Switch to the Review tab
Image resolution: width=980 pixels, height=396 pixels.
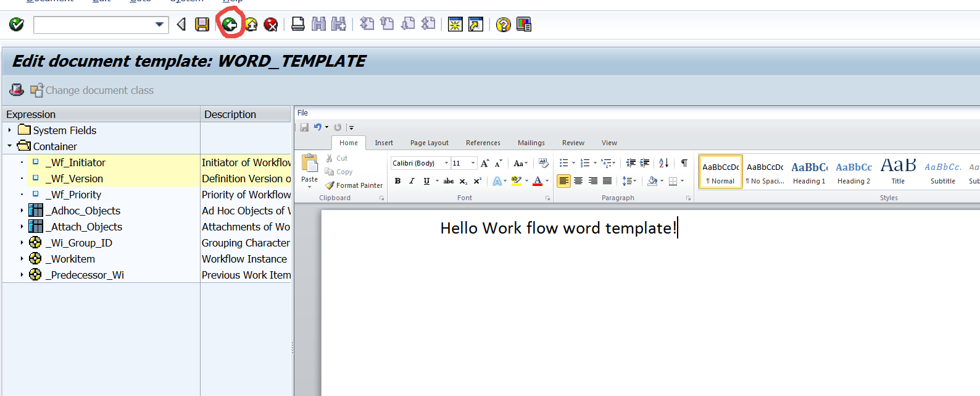(573, 143)
